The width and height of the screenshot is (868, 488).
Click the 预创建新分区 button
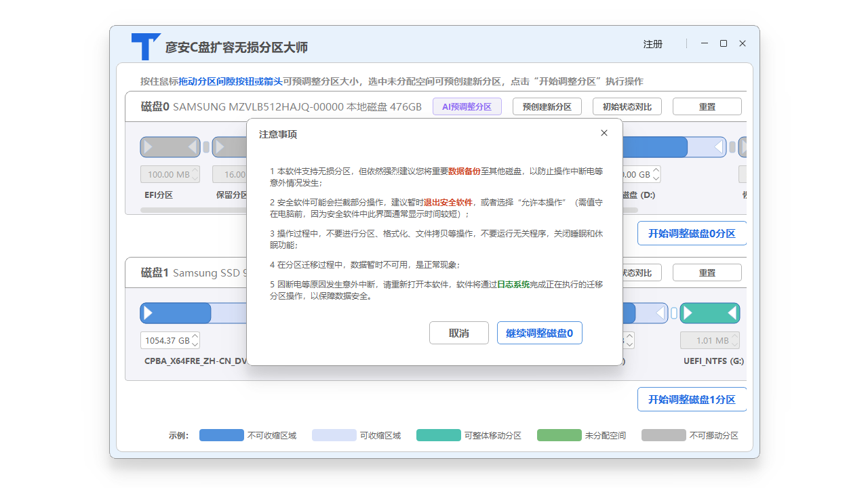point(547,106)
